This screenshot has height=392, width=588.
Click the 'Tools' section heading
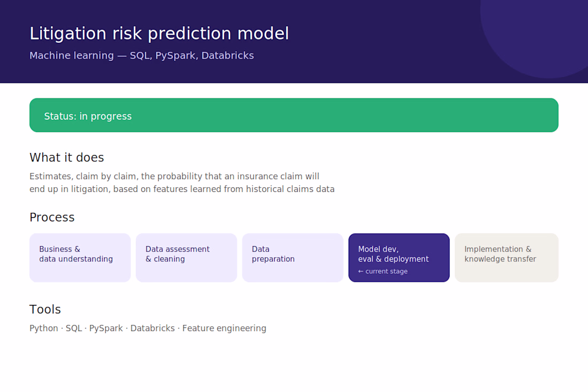[45, 310]
